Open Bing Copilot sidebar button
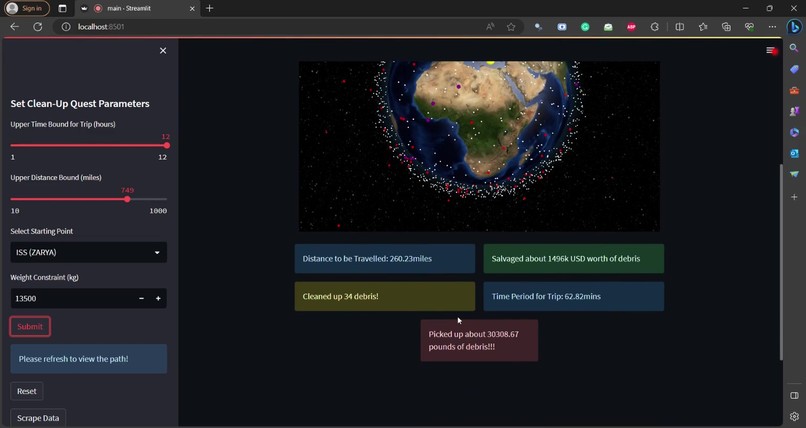 click(x=794, y=27)
